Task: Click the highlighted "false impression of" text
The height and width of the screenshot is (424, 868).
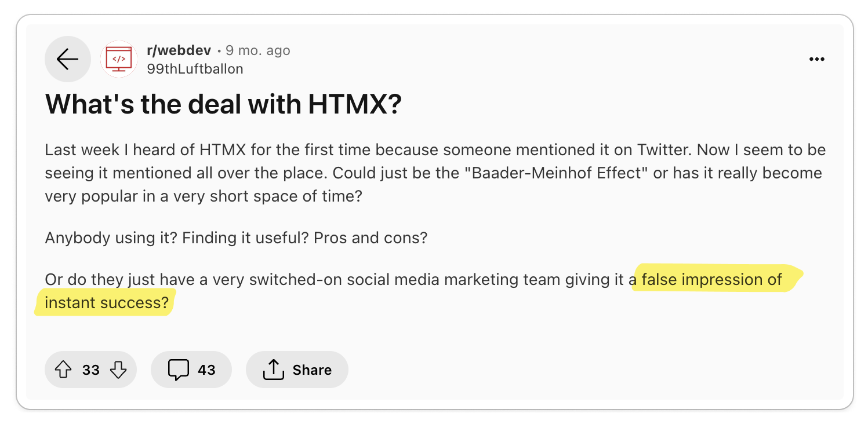Action: (712, 280)
